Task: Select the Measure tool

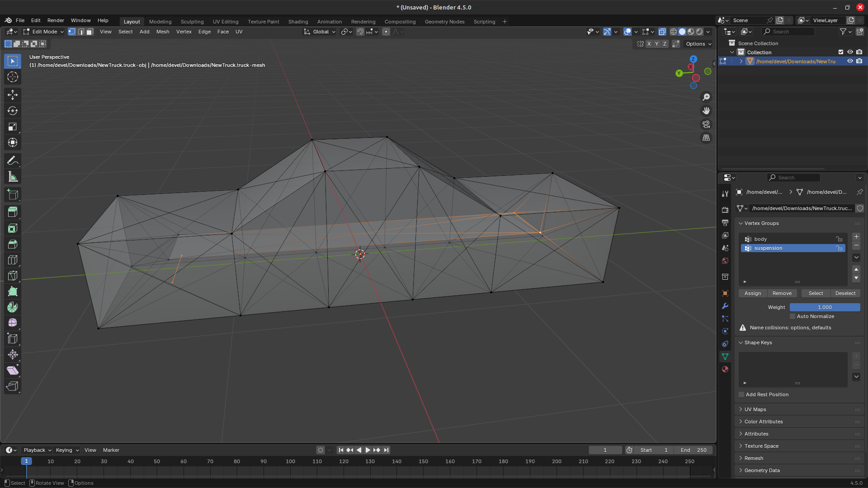Action: point(13,177)
